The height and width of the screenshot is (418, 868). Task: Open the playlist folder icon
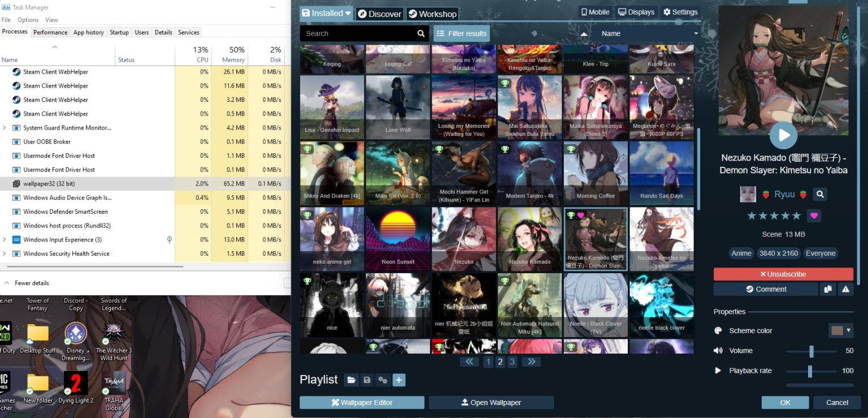(351, 380)
